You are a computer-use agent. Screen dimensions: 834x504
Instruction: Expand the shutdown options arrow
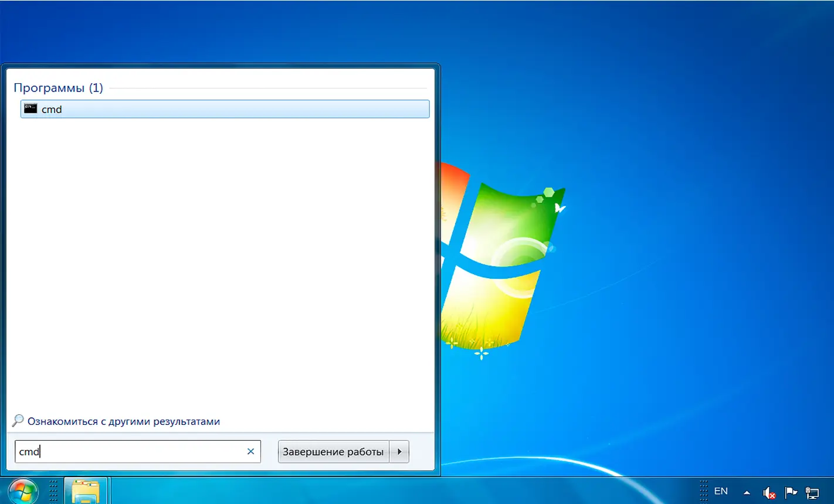[399, 452]
